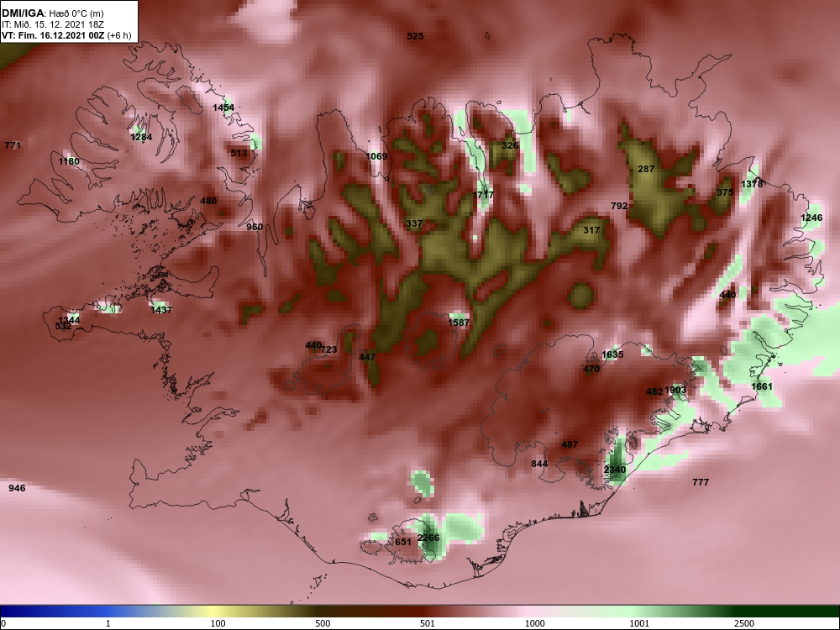The height and width of the screenshot is (630, 840).
Task: Click the 777 value over the sea
Action: (701, 482)
